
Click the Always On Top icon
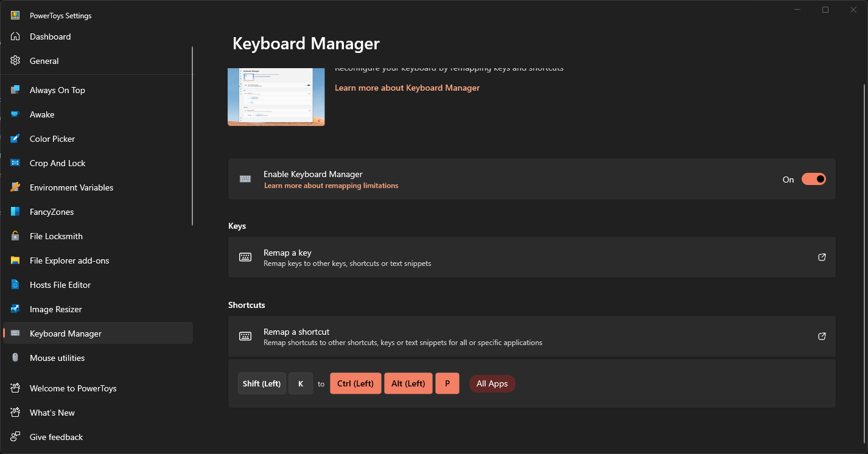pyautogui.click(x=15, y=90)
